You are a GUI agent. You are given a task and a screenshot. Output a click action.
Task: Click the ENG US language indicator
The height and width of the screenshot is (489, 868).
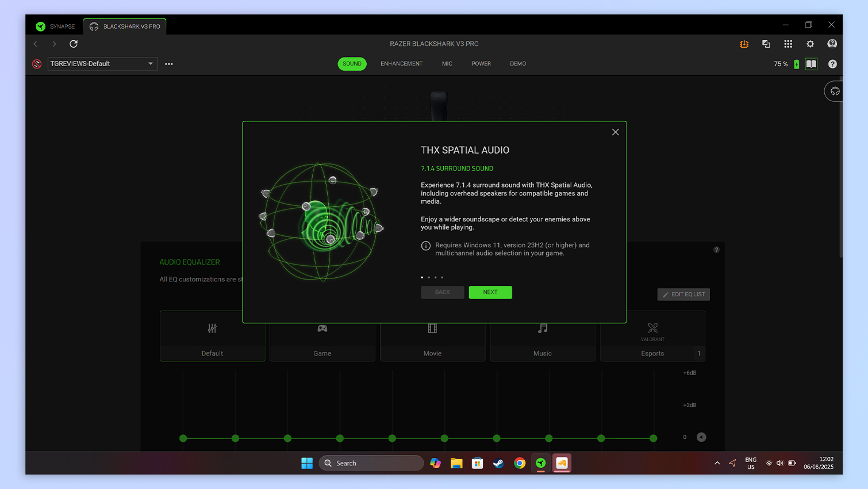[751, 463]
